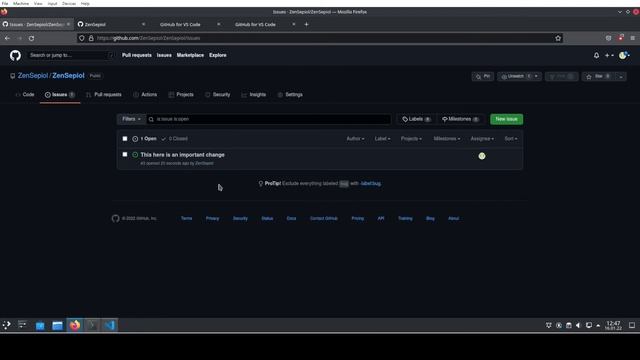Screen dimensions: 640x360
Task: Open the user avatar menu in the header
Action: (624, 55)
